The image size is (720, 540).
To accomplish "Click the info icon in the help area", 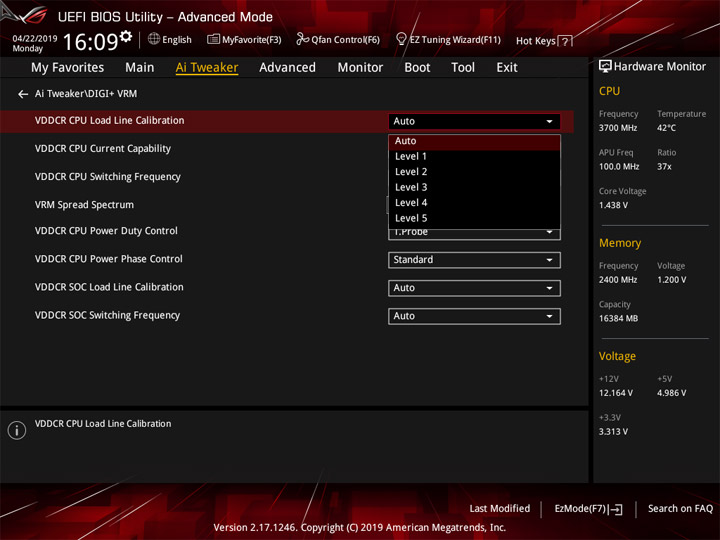I will pyautogui.click(x=17, y=430).
